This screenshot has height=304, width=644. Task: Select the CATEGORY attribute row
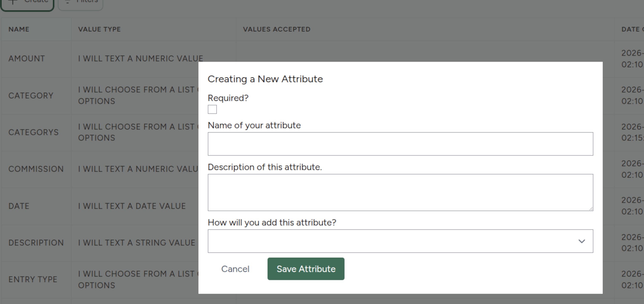(31, 96)
